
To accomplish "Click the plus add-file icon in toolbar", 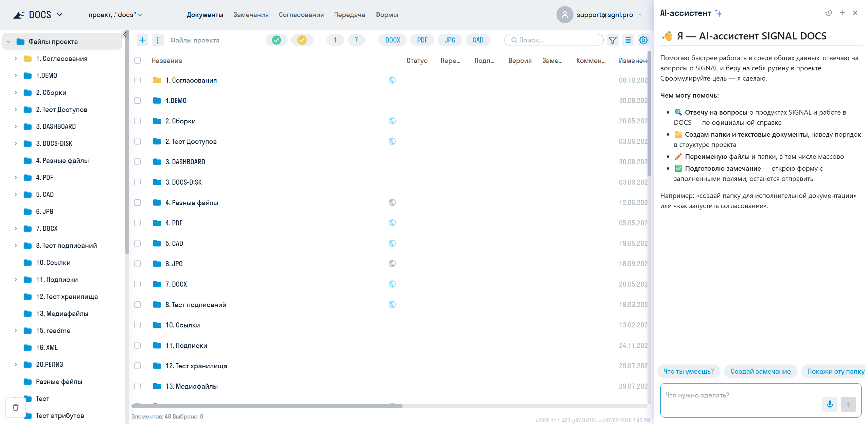I will (142, 40).
